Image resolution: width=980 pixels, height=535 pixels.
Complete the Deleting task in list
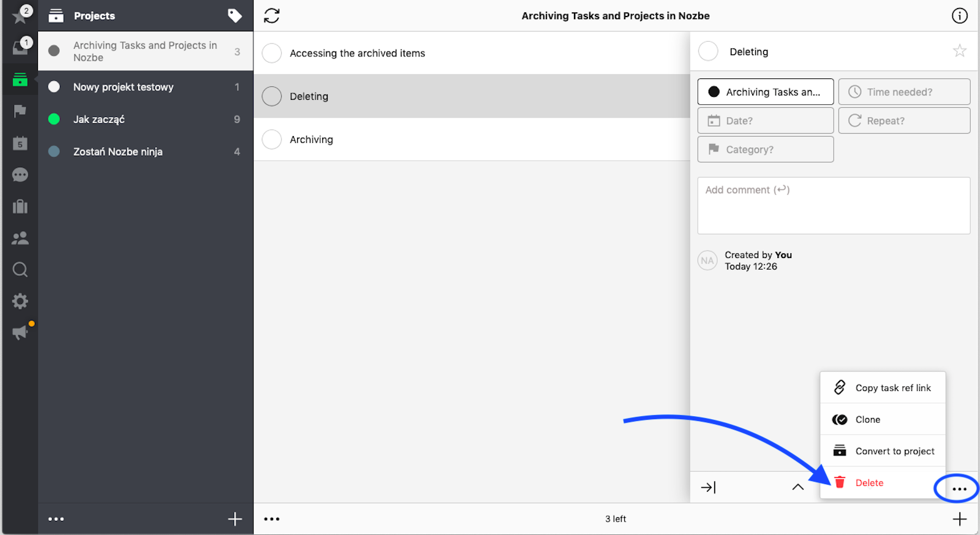tap(272, 96)
